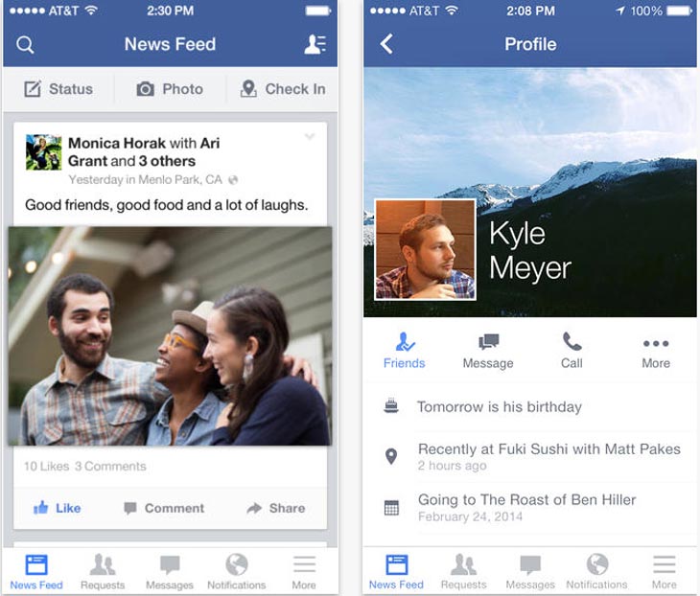700x596 pixels.
Task: Tap the search magnifier in News Feed header
Action: [x=25, y=45]
